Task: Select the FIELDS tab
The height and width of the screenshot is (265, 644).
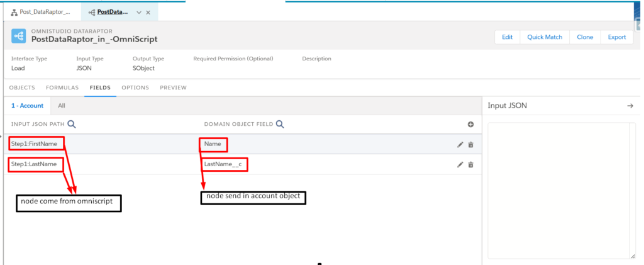Action: pos(100,87)
